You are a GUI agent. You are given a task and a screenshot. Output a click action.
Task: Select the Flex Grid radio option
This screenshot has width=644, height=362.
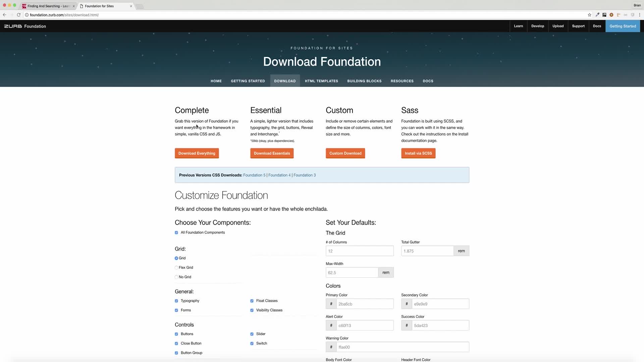coord(176,267)
